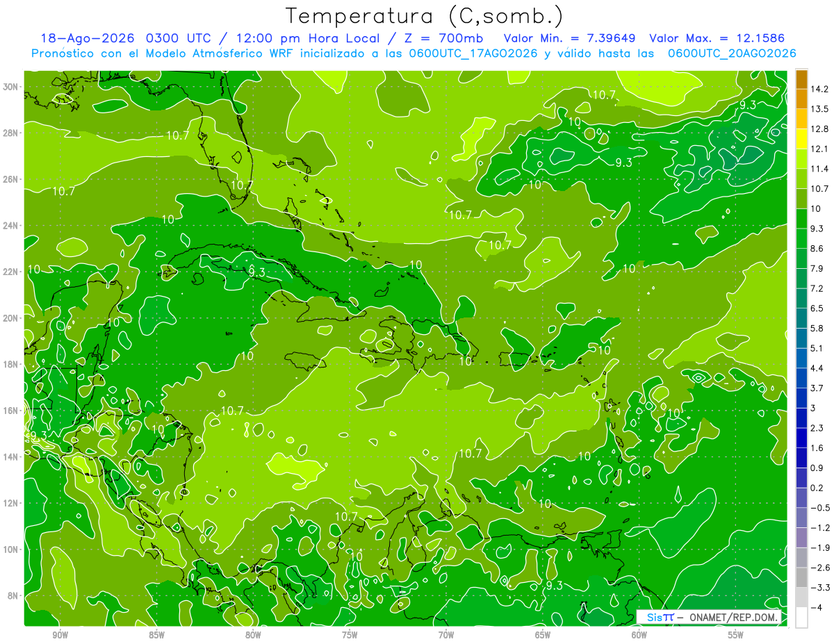Screen dimensions: 834x644
Task: Click the '70W' longitude axis label
Action: tap(446, 635)
